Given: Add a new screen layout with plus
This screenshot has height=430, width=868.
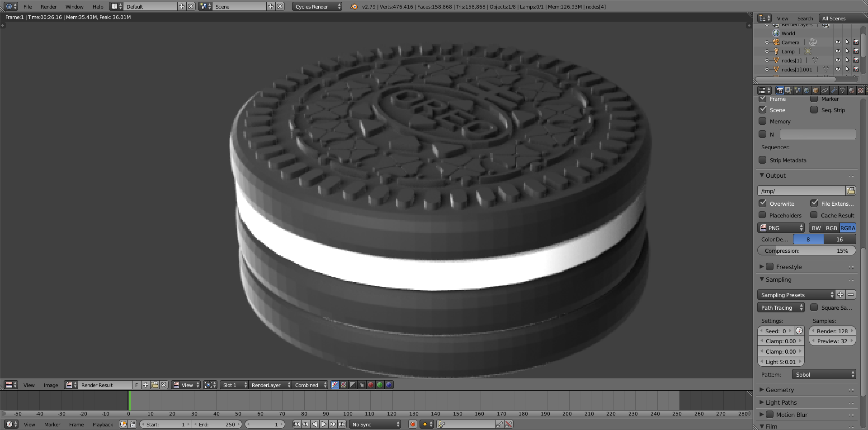Looking at the screenshot, I should pyautogui.click(x=182, y=6).
